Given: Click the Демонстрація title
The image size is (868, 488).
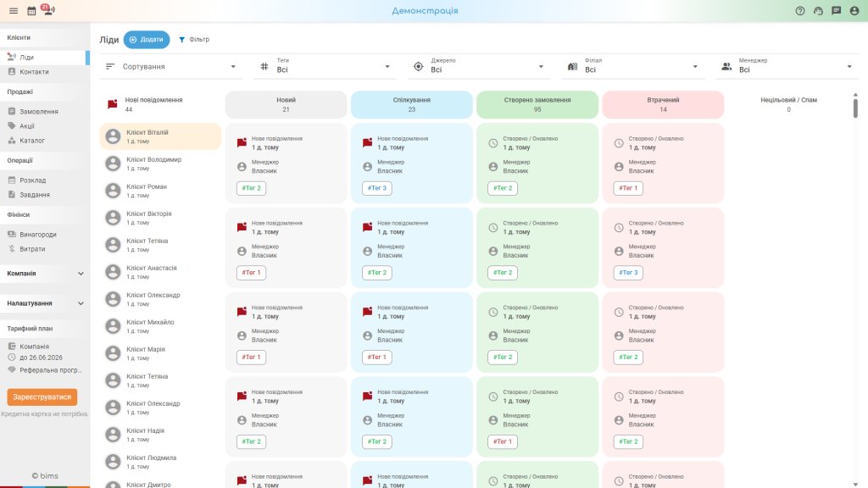Looking at the screenshot, I should (426, 10).
